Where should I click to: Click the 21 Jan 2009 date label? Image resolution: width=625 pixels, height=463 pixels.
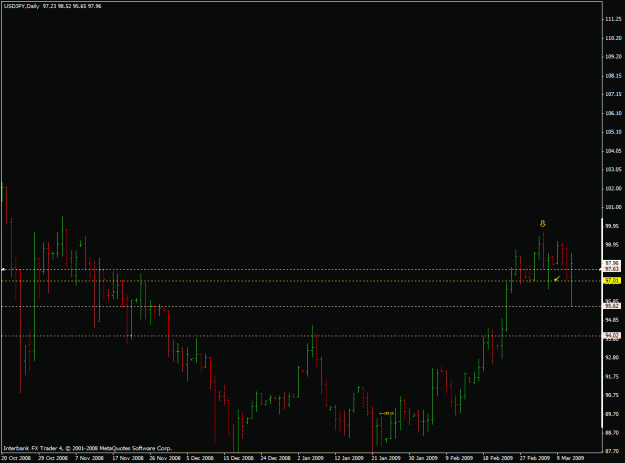tap(386, 458)
